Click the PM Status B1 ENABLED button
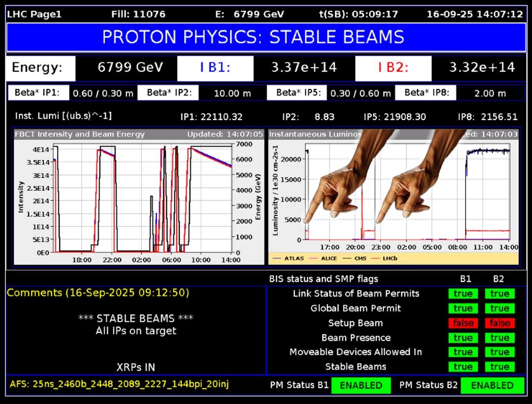The width and height of the screenshot is (532, 404). [x=361, y=386]
